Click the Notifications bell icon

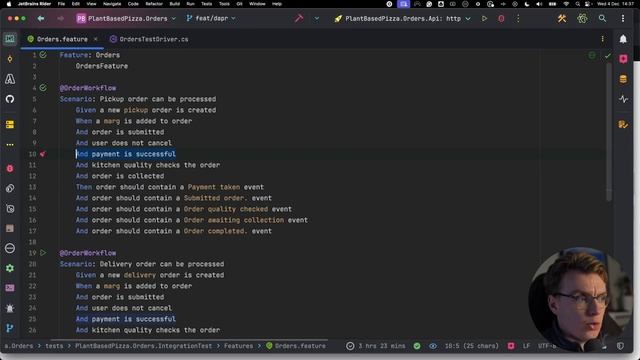coord(623,39)
